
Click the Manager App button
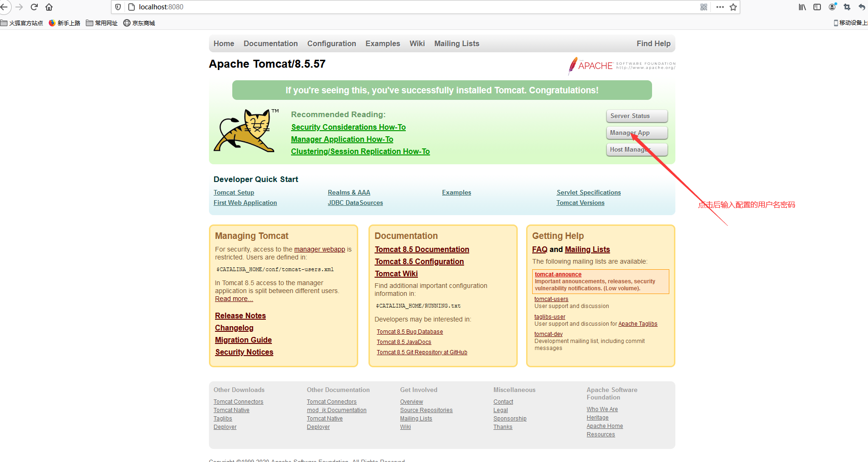tap(637, 133)
